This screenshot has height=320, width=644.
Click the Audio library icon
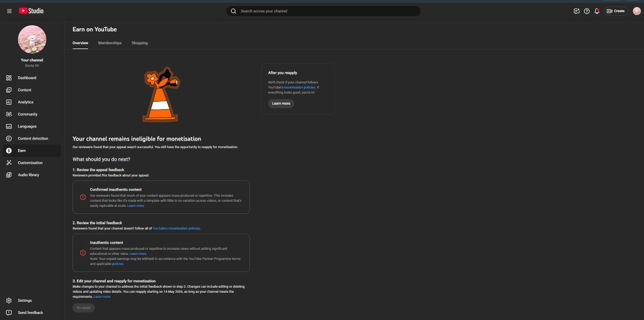click(9, 175)
